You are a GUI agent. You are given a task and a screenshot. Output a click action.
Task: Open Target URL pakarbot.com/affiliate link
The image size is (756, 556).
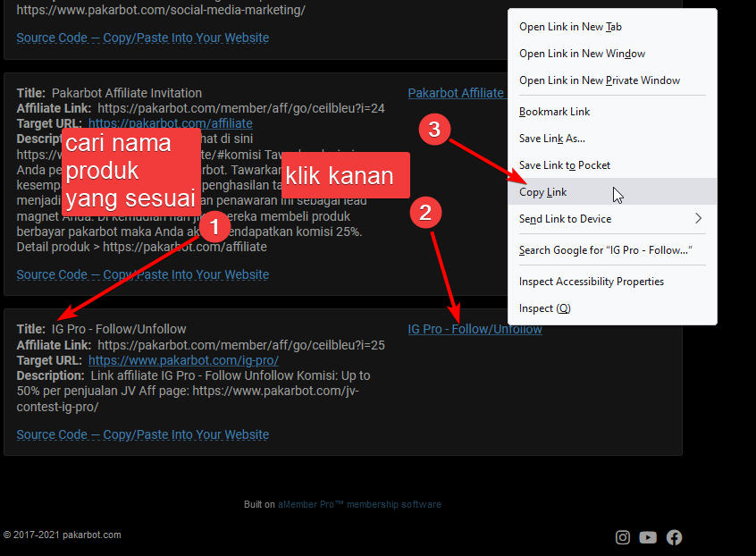(x=170, y=123)
